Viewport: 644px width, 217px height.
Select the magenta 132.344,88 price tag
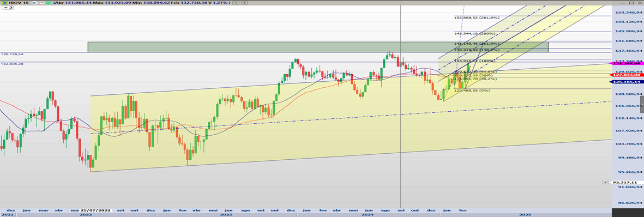628,63
